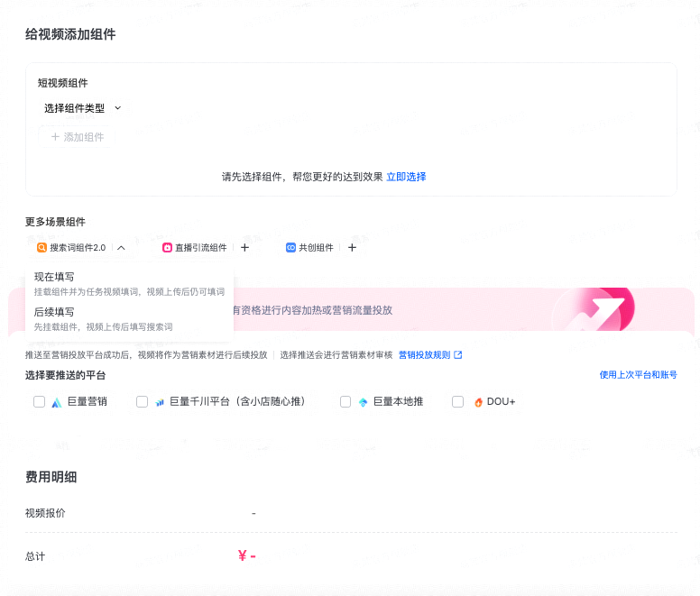Click the 巨量营销 platform logo
The image size is (700, 596).
tap(57, 402)
